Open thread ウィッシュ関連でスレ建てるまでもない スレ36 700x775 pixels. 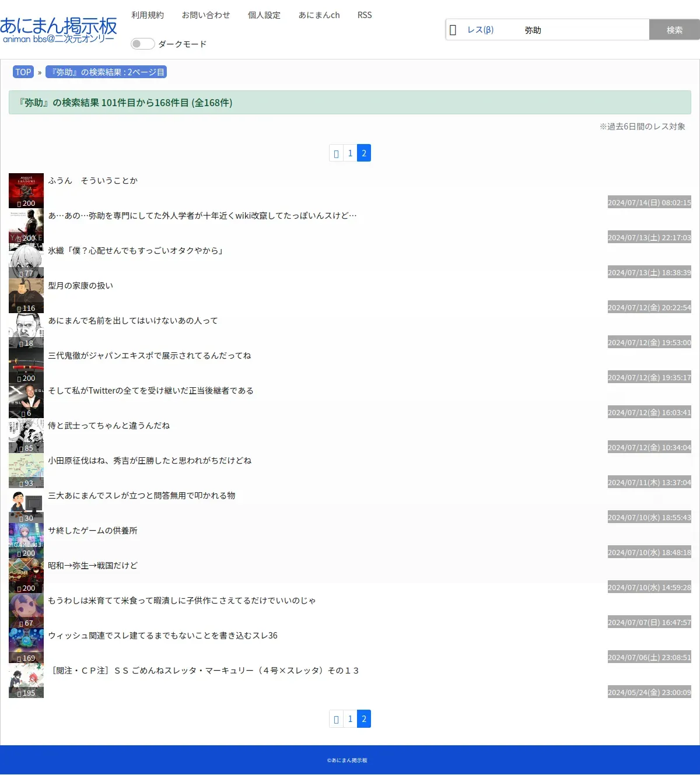coord(163,636)
